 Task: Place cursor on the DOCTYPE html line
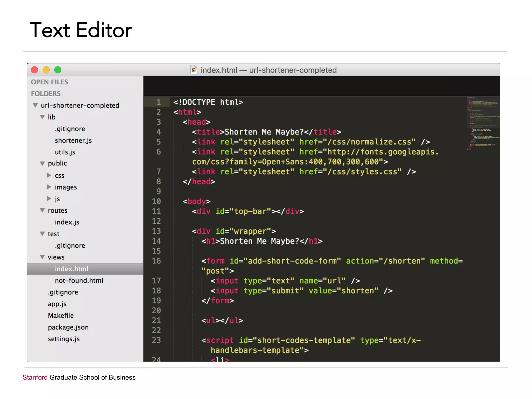point(208,102)
